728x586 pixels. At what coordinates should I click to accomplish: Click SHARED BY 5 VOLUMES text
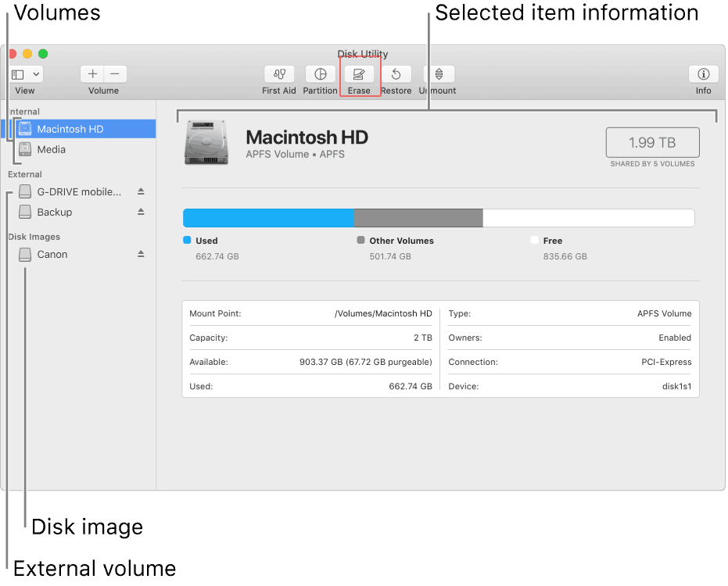652,164
